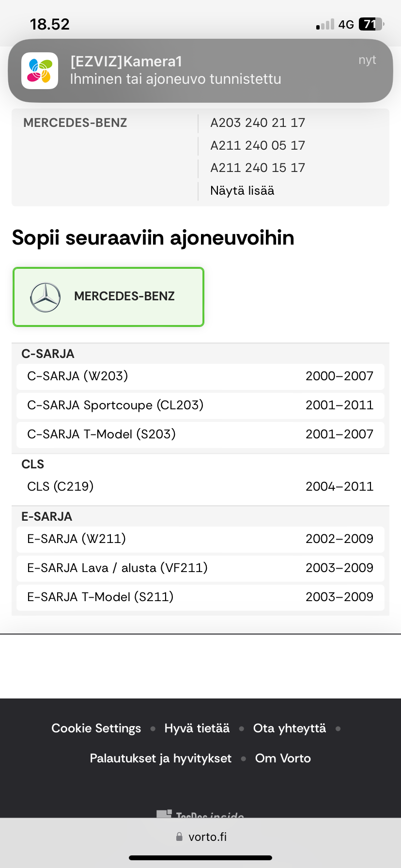Expand list with Näytä lisää
The image size is (401, 868).
tap(242, 191)
